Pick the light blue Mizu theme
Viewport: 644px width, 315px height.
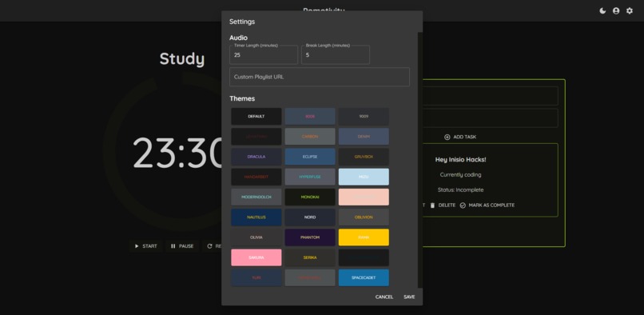[x=364, y=177]
